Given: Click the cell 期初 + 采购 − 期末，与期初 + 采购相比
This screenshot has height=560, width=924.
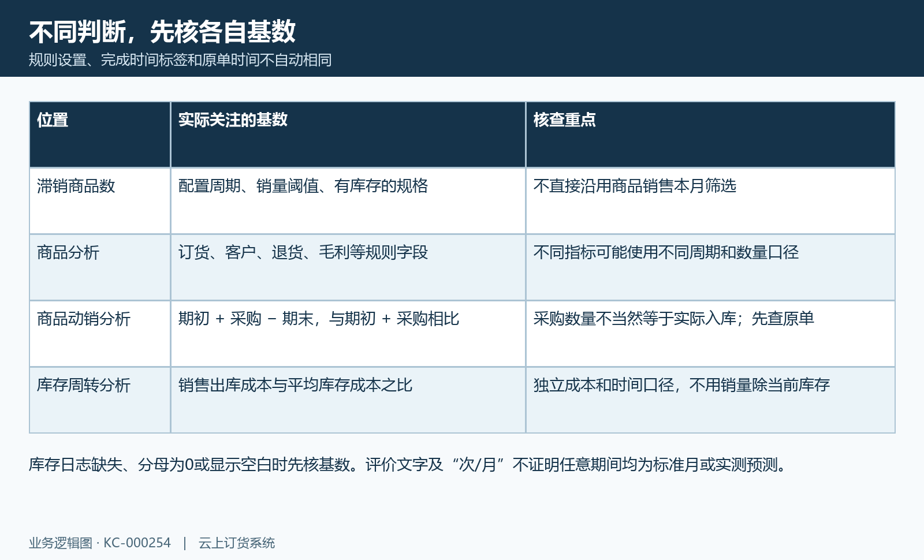Looking at the screenshot, I should (348, 334).
